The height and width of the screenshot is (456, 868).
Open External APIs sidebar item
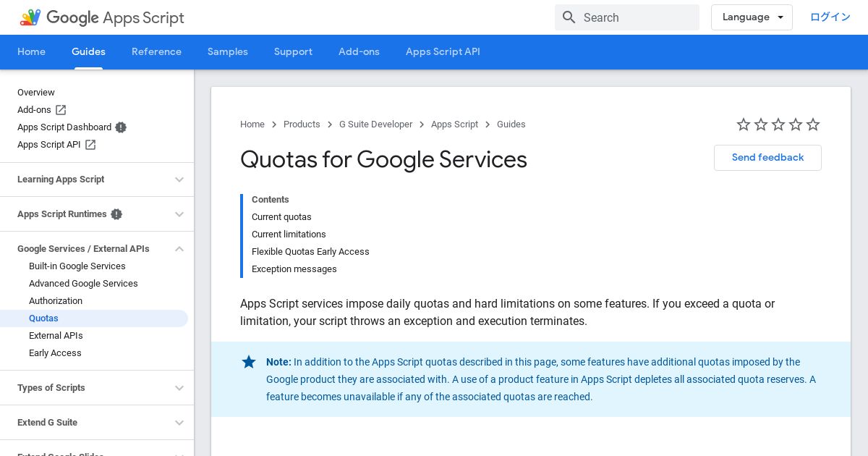coord(56,336)
